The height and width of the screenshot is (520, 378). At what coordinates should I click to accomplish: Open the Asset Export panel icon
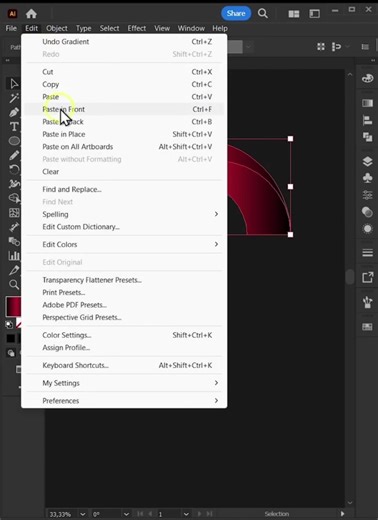367,277
